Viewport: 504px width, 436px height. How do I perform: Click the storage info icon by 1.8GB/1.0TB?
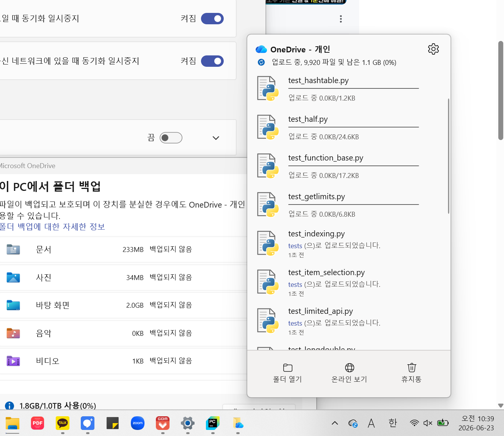click(x=9, y=406)
